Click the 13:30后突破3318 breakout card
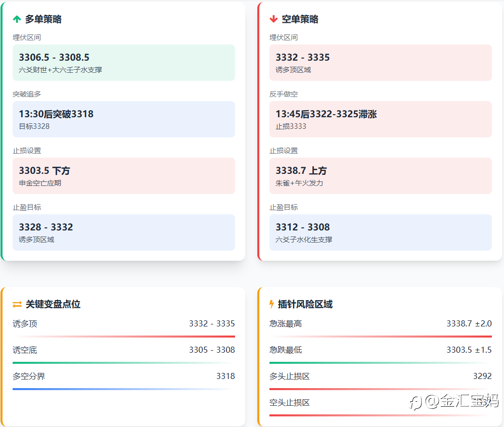 point(124,119)
